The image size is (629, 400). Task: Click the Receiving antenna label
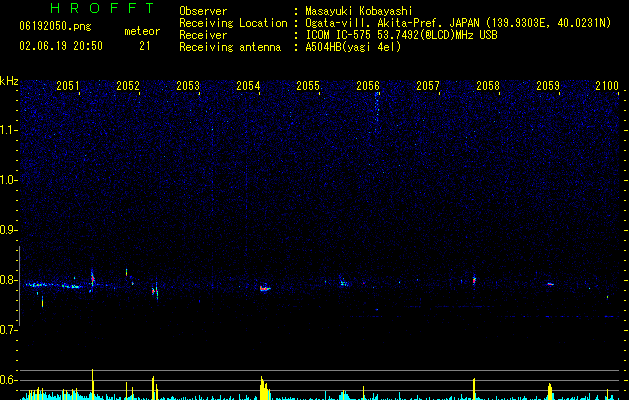(x=230, y=47)
